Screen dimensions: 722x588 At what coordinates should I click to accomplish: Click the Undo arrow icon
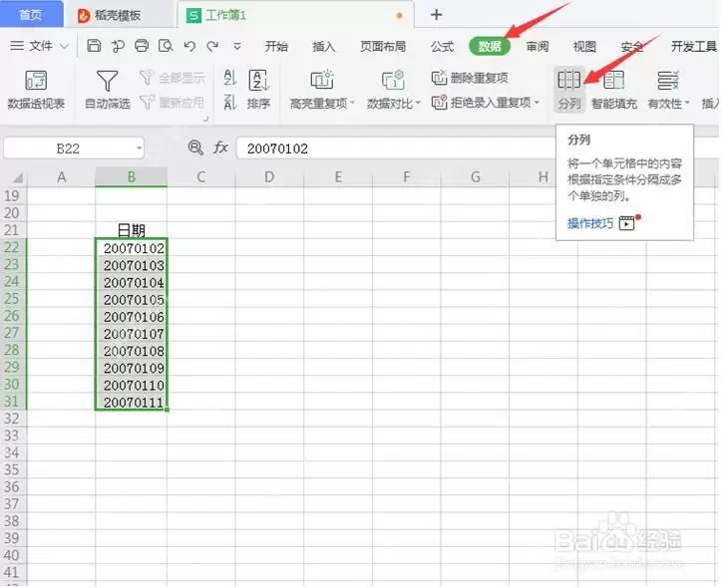pos(189,46)
